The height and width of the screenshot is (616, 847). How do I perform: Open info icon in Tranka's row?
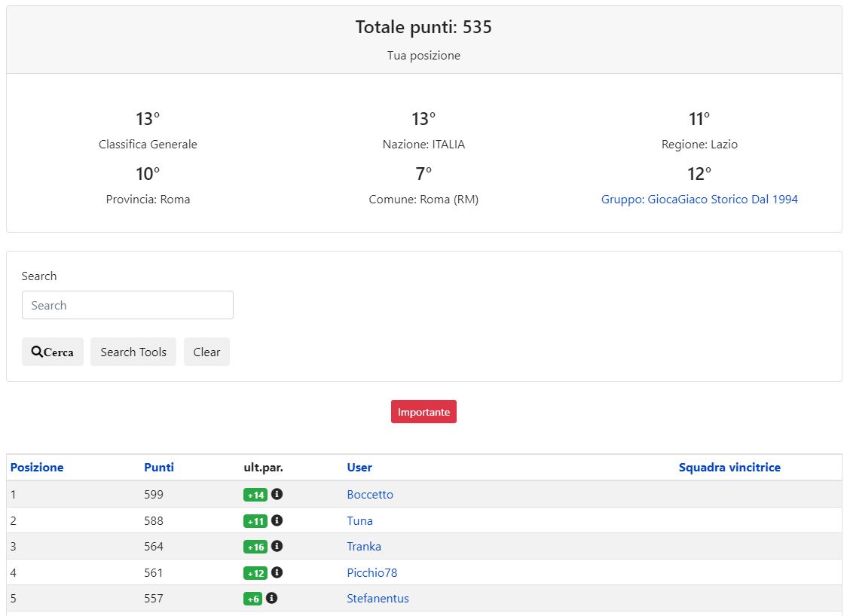coord(277,546)
